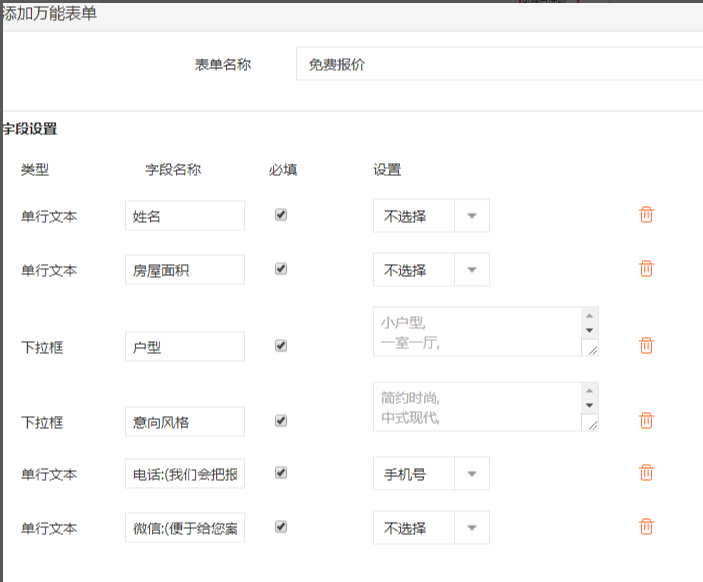Click down arrow in 户型 options scrollbar

590,330
